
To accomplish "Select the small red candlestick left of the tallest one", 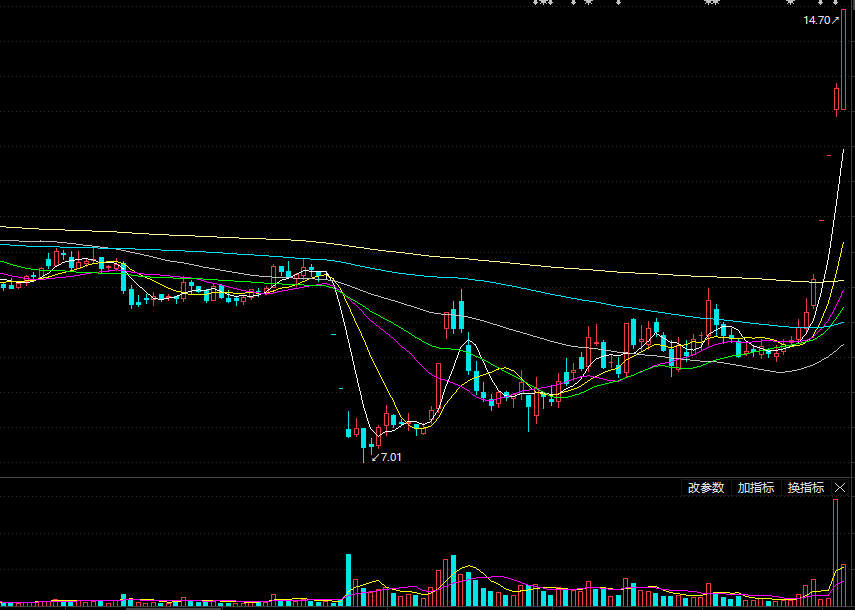I will tap(836, 98).
